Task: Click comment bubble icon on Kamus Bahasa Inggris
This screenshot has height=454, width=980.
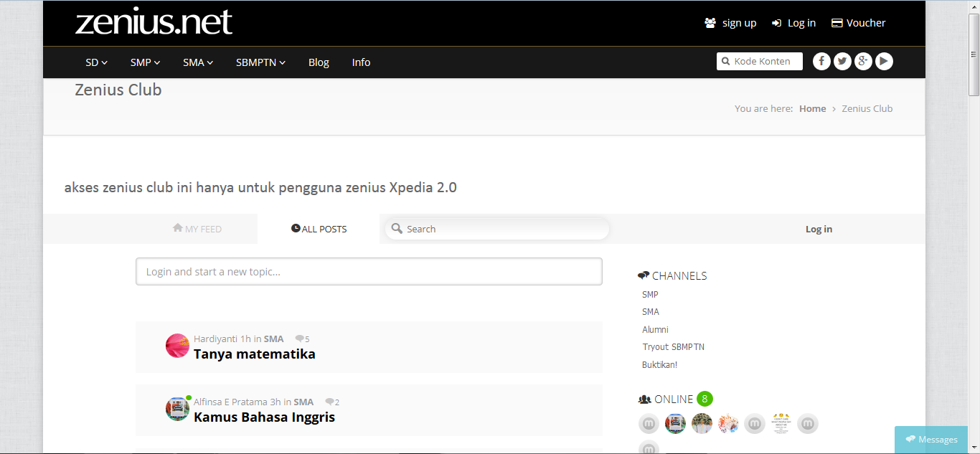Action: click(x=329, y=402)
